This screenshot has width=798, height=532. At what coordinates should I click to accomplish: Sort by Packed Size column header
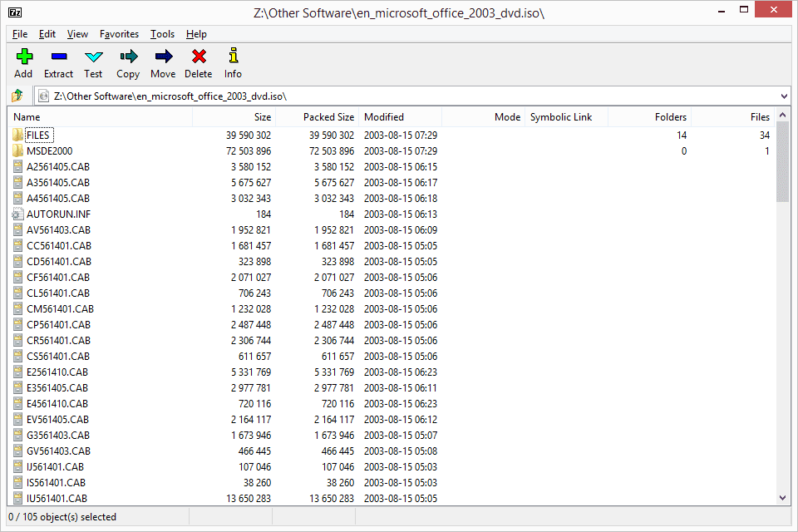click(317, 117)
